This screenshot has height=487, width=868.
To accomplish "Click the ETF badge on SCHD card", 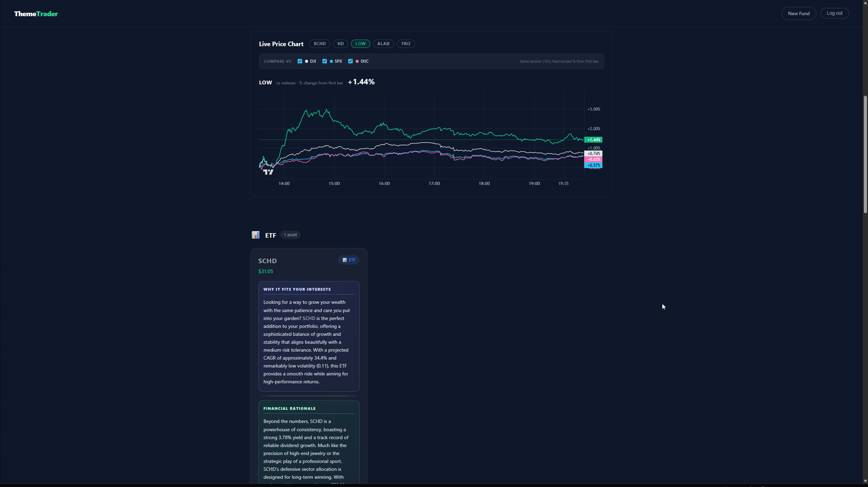I will point(349,260).
